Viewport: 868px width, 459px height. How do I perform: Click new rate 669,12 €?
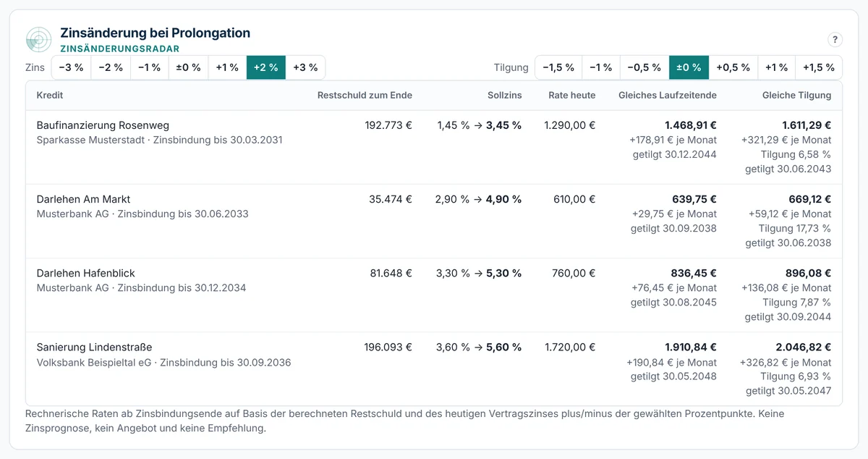point(810,199)
